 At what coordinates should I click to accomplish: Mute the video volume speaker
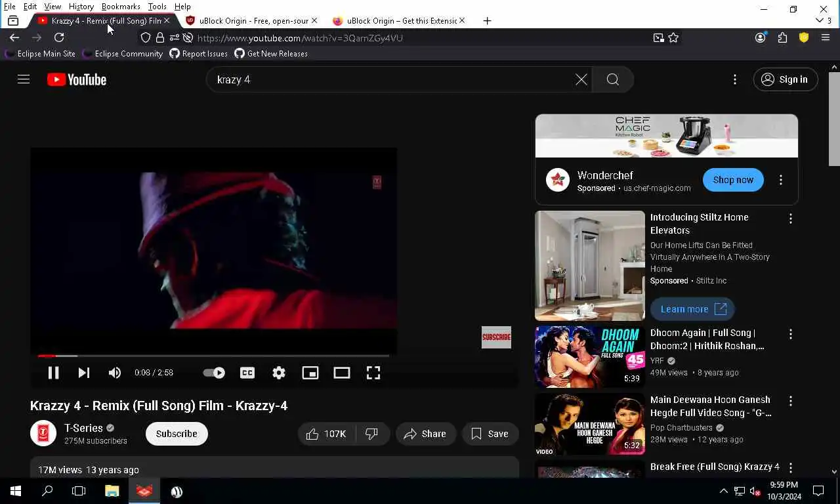(x=114, y=373)
